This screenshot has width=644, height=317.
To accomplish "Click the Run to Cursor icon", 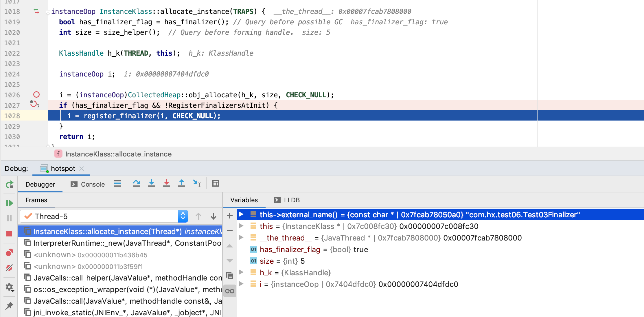I will click(x=197, y=183).
